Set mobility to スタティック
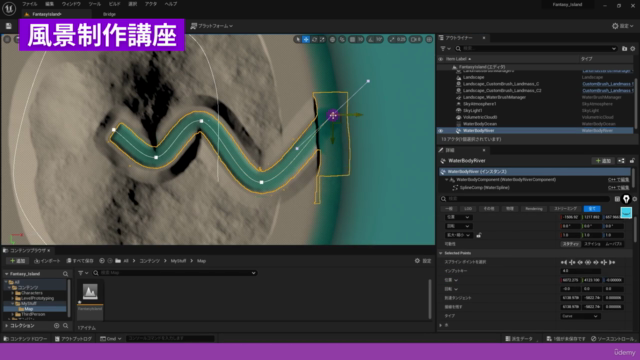Viewport: 640px width, 360px height. 571,244
